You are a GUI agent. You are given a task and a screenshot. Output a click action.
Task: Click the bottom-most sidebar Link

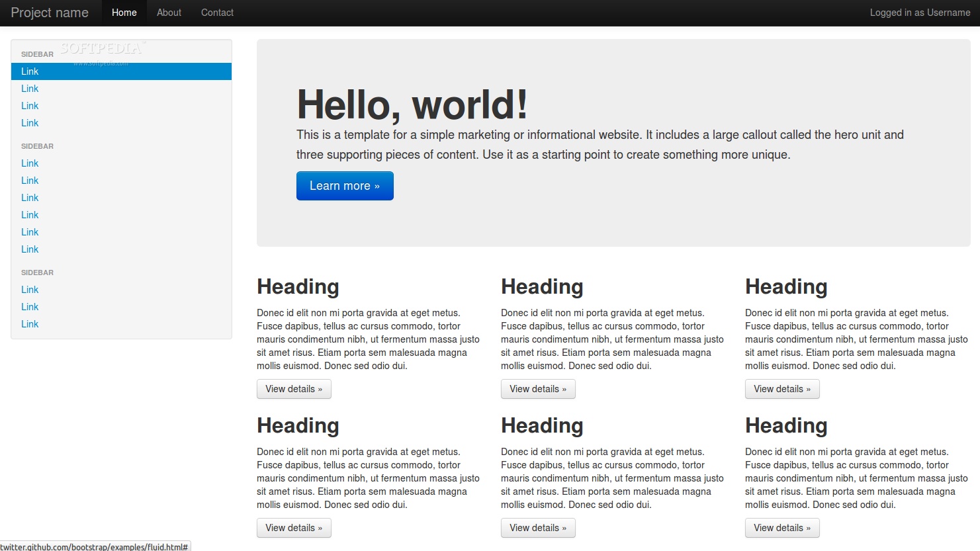coord(30,323)
